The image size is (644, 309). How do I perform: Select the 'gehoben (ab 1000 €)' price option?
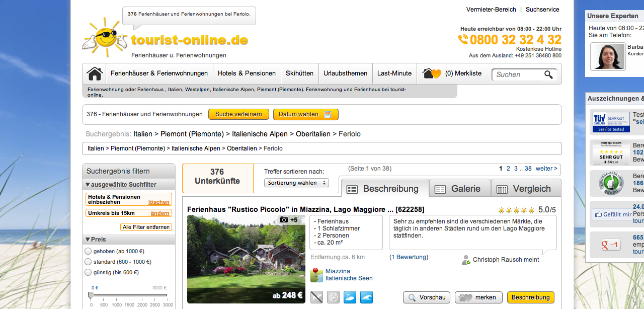[x=89, y=251]
